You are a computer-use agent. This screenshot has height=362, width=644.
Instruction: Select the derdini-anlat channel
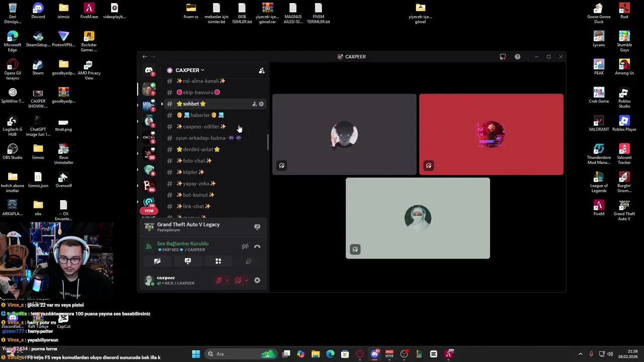tap(215, 149)
